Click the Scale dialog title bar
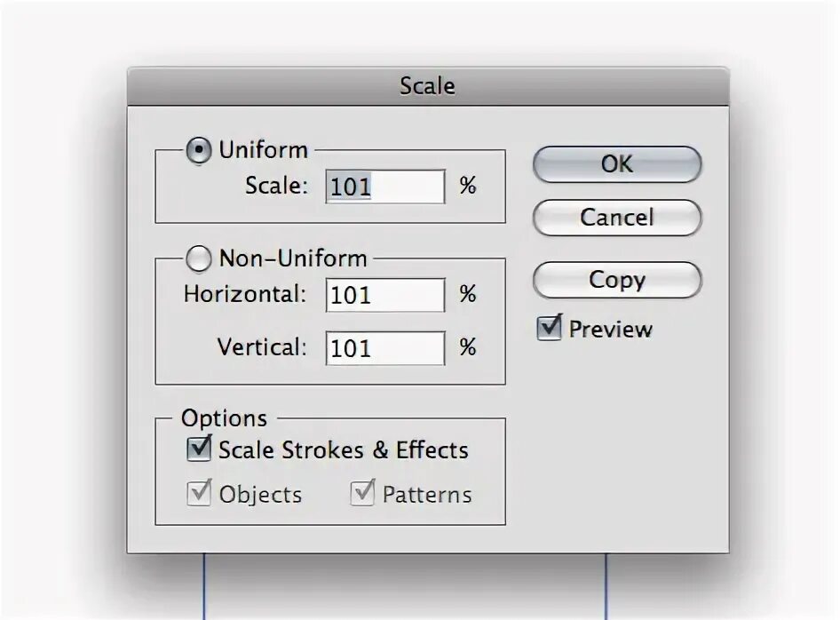840x620 pixels. point(427,86)
